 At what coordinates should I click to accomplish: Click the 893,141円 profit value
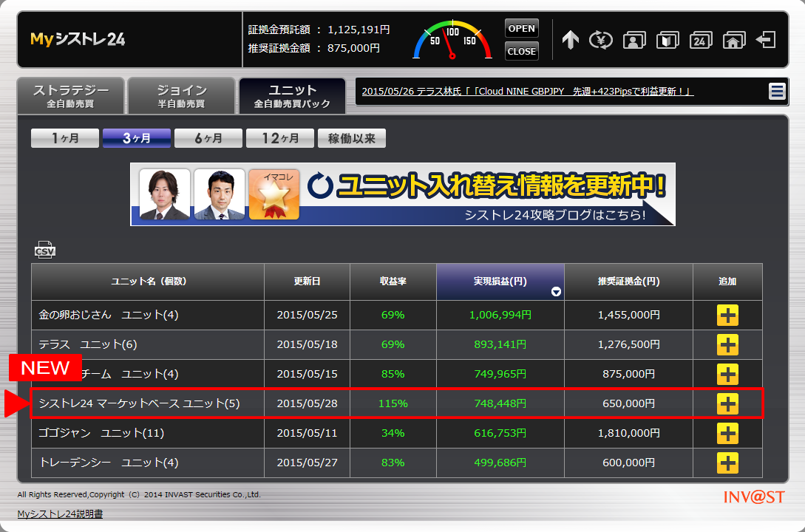pyautogui.click(x=500, y=345)
